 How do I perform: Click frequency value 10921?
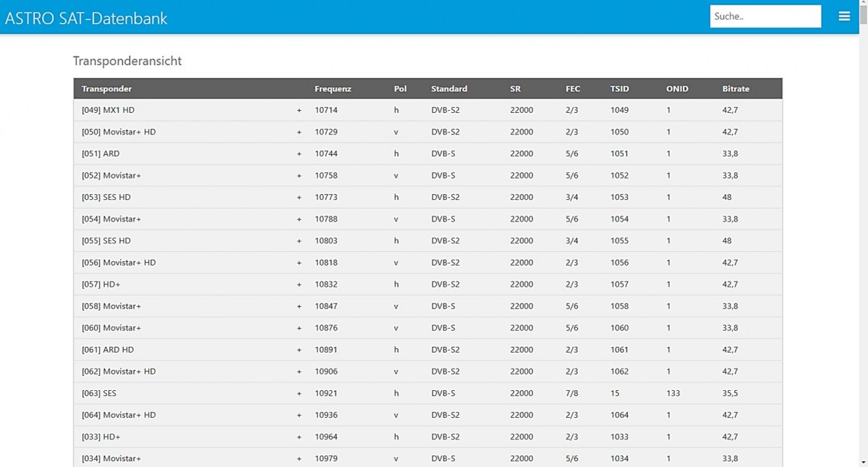coord(326,393)
